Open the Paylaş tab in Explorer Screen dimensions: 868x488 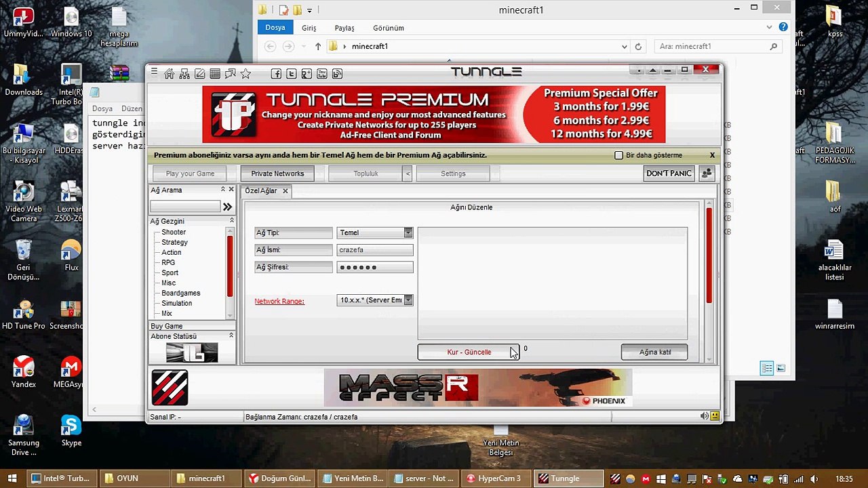344,28
